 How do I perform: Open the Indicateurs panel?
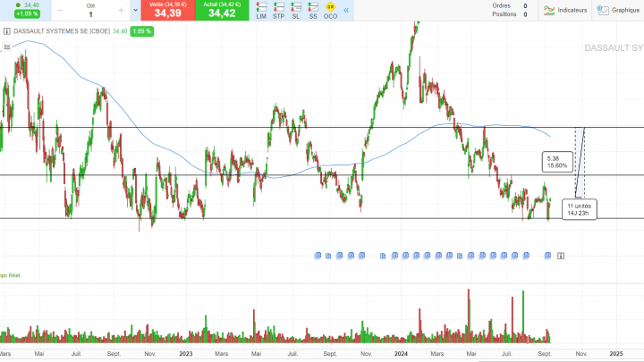coord(565,11)
